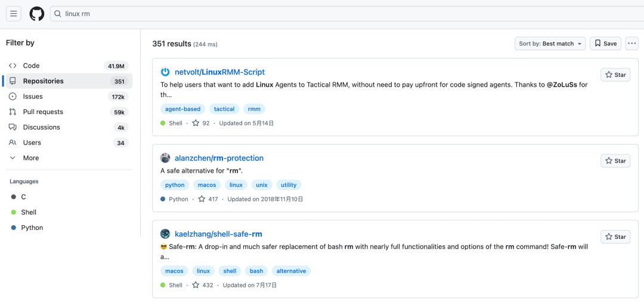Click the search magnifier icon
This screenshot has width=644, height=304.
(58, 14)
